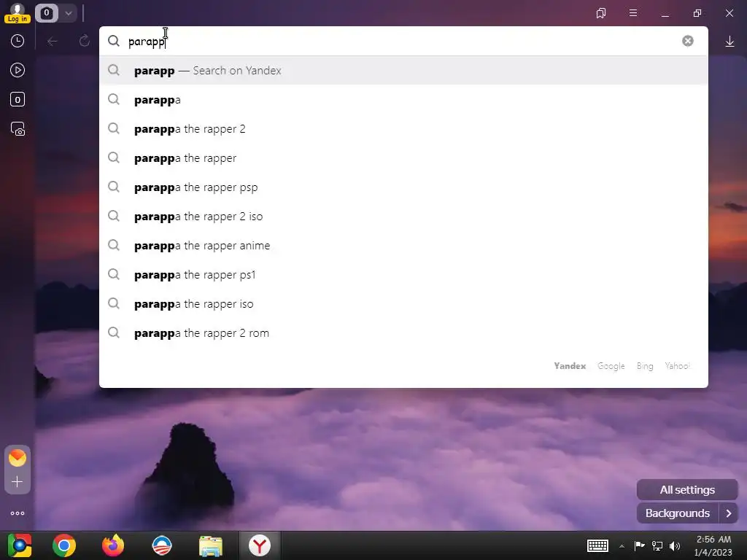The width and height of the screenshot is (747, 560).
Task: Open the first multicolor taskbar app icon
Action: [x=20, y=545]
